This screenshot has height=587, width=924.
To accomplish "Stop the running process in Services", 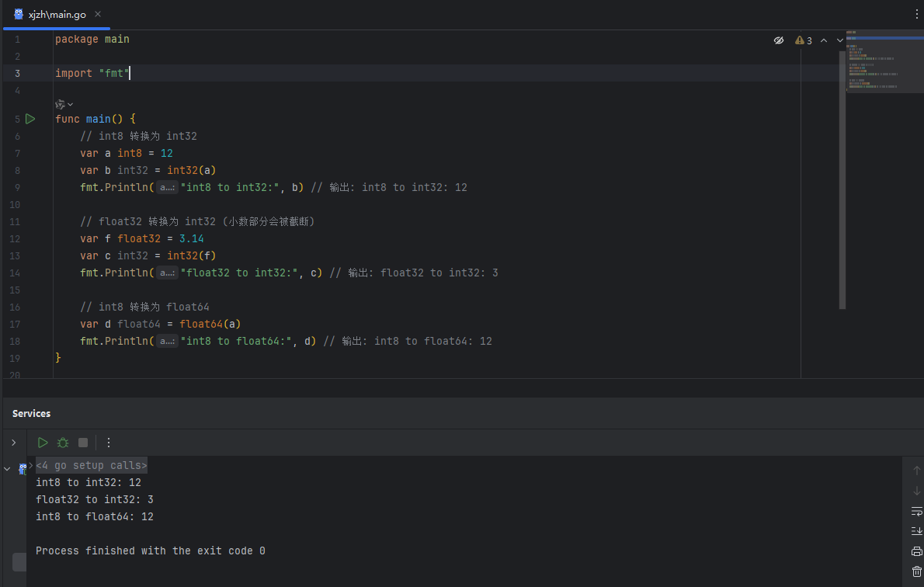I will tap(83, 443).
